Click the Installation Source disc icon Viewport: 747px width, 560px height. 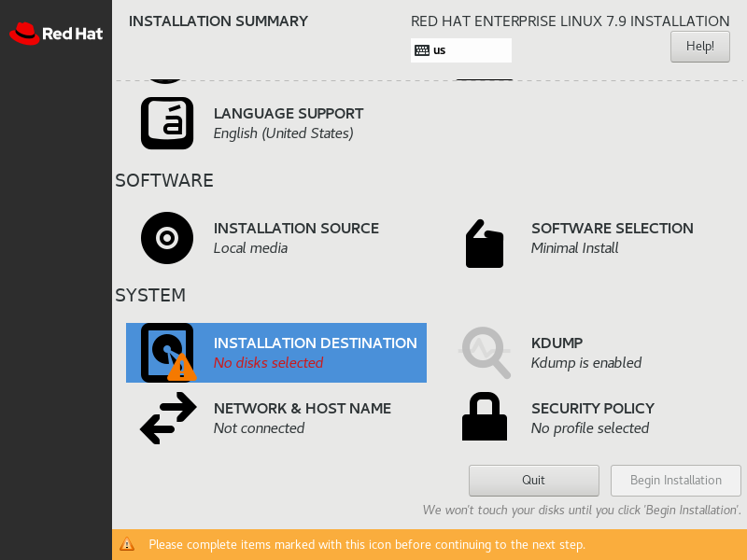167,238
